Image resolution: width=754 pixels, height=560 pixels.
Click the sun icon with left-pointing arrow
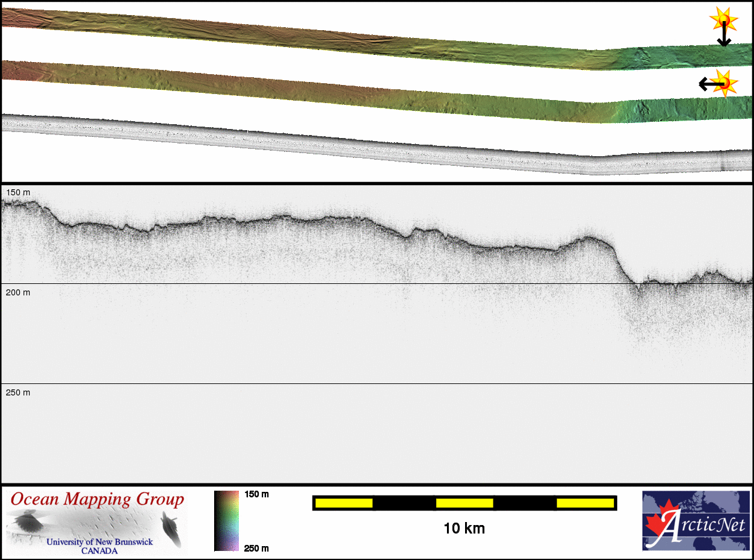coord(724,82)
